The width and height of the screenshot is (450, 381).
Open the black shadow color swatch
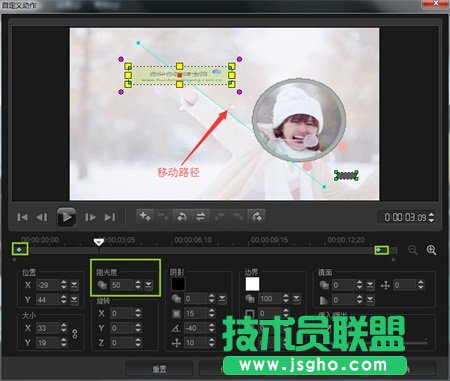coord(178,284)
